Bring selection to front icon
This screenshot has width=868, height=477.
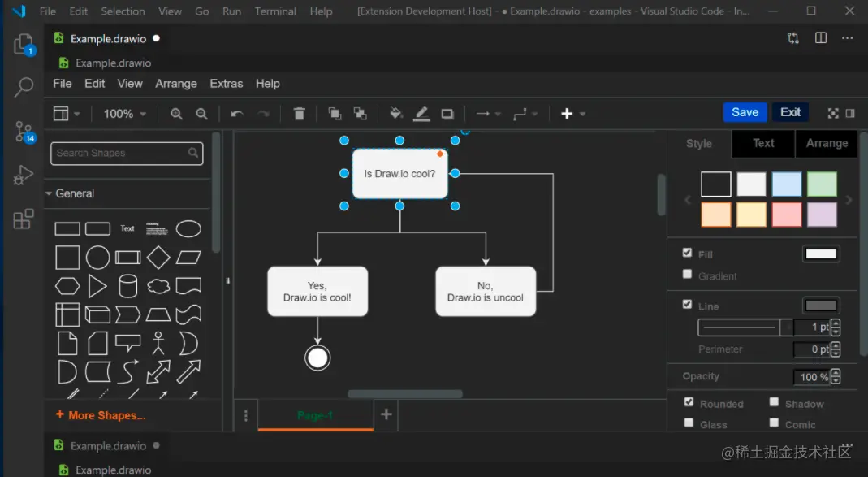[x=335, y=114]
